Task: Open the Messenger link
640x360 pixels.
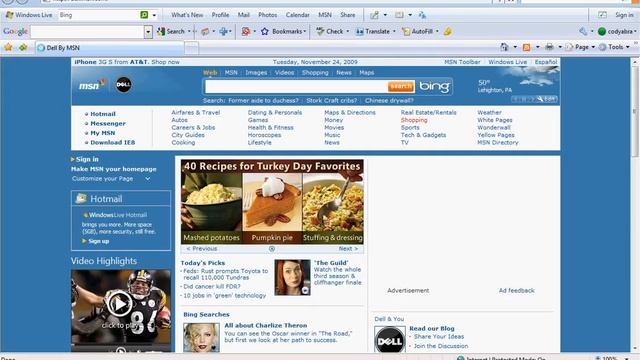Action: click(108, 123)
